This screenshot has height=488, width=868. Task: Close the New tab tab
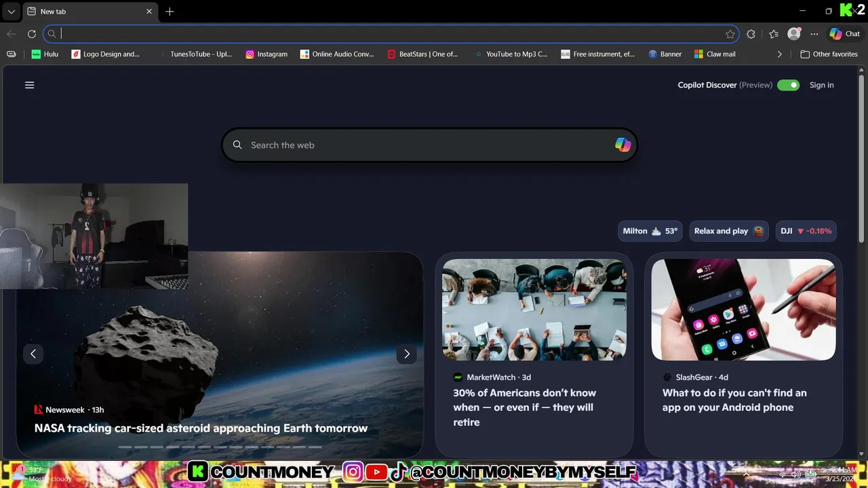(149, 12)
